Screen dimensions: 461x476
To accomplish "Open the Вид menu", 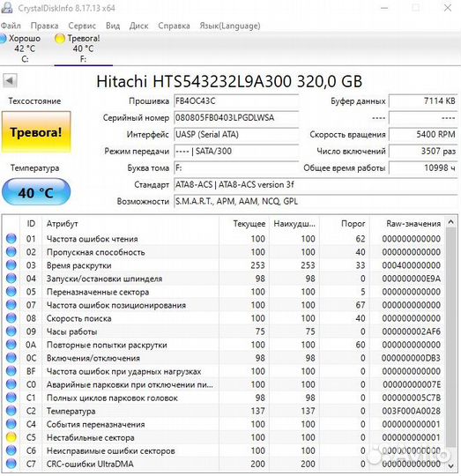I will pos(113,26).
